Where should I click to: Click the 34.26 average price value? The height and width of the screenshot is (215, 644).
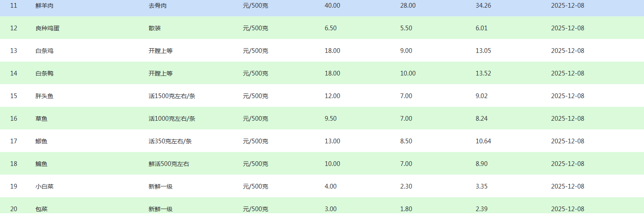(483, 6)
